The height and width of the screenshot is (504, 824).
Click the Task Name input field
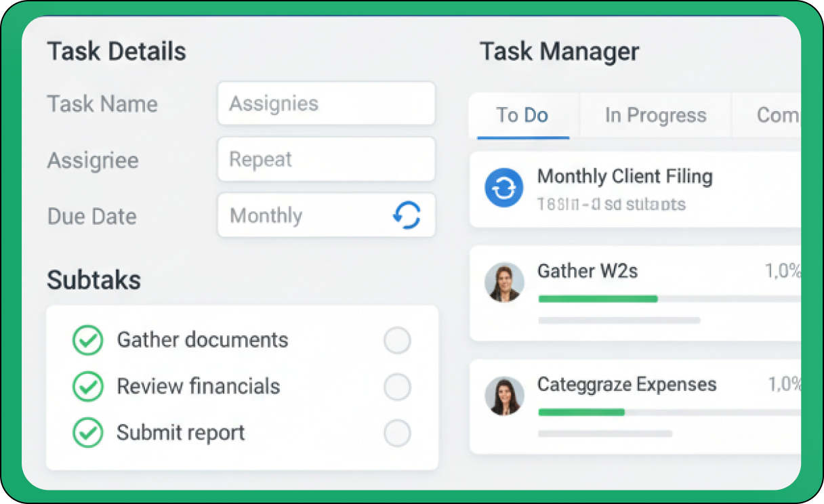point(326,104)
